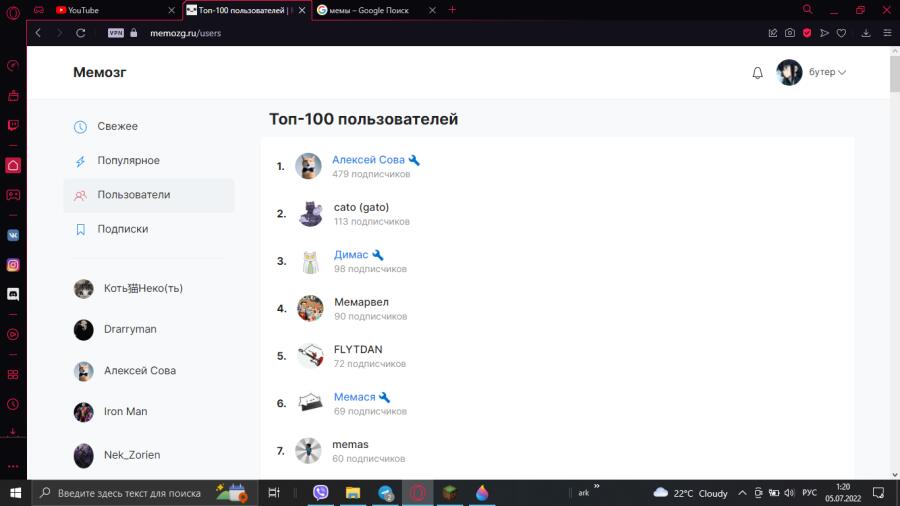Open File Explorer from the taskbar

tap(352, 493)
